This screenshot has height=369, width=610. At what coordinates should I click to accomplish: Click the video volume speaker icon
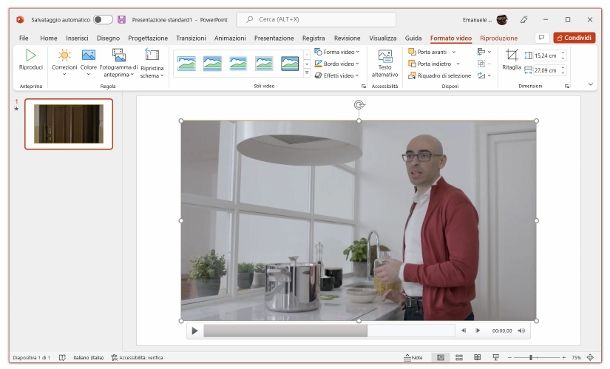pos(521,331)
